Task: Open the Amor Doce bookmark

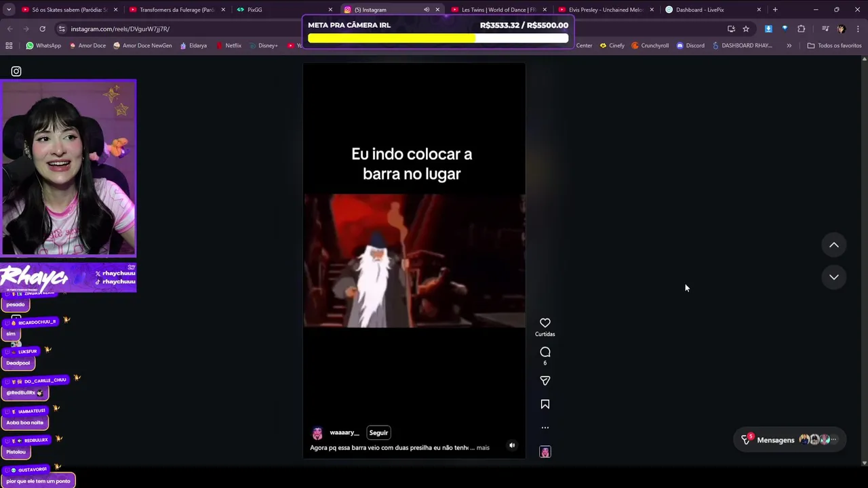Action: pos(87,45)
